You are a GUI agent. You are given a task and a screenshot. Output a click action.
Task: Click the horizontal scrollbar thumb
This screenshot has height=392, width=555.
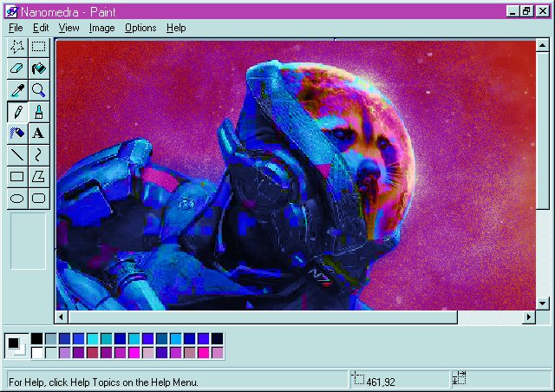click(x=263, y=317)
